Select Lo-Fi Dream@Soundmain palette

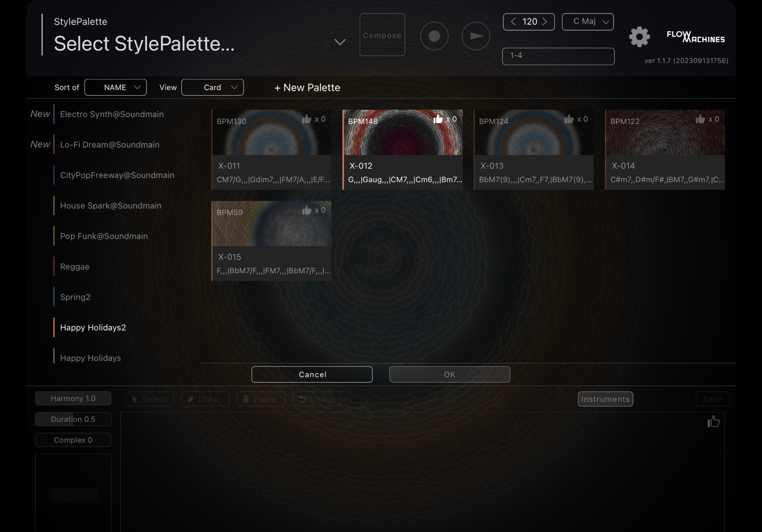[x=109, y=144]
